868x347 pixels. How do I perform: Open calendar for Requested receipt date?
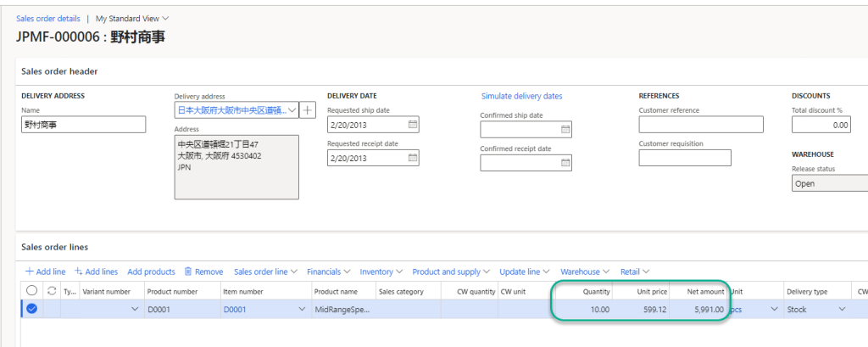point(413,158)
